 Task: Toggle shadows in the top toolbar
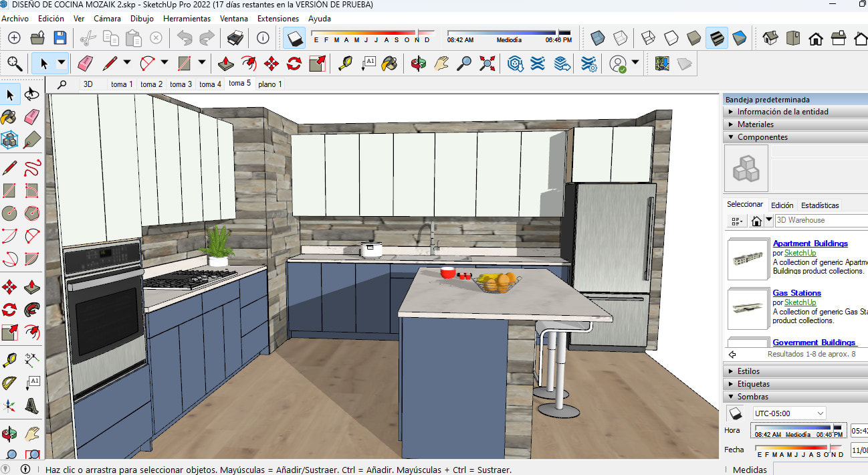click(295, 37)
